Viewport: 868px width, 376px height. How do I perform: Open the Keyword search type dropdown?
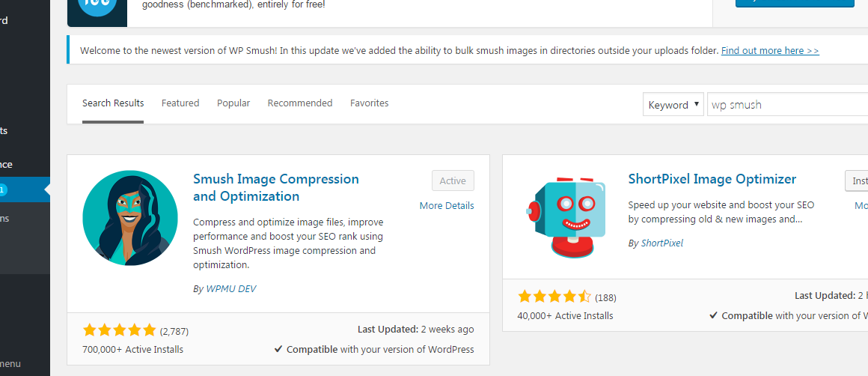coord(673,105)
